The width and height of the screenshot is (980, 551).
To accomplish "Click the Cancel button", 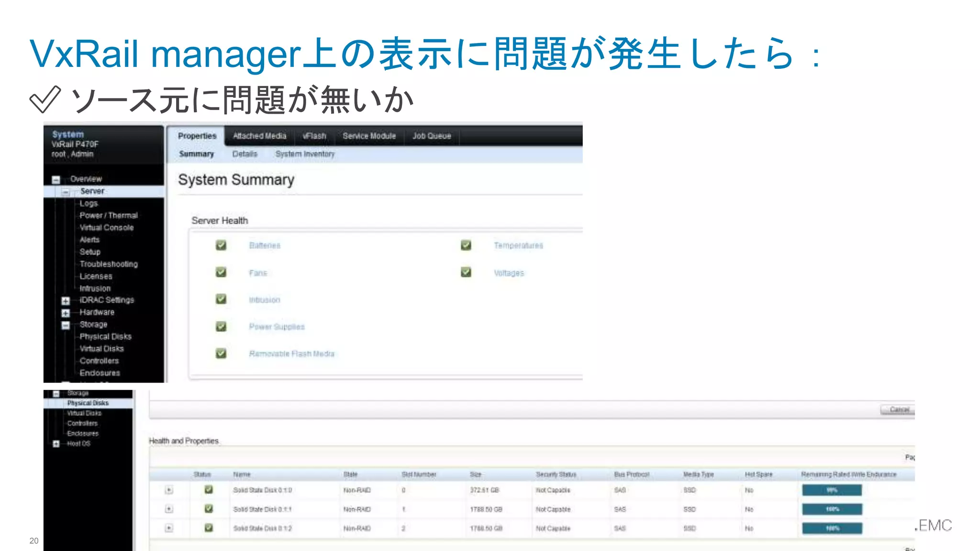I will pos(898,409).
